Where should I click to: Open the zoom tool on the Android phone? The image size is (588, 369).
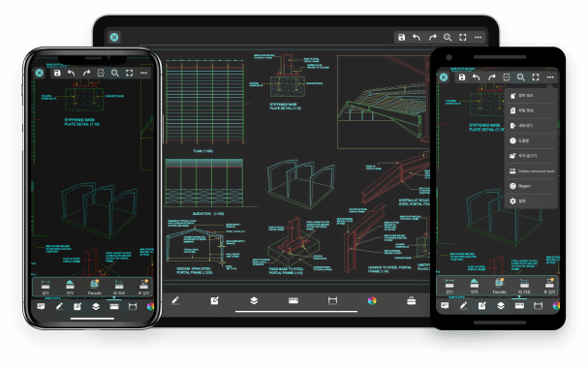pyautogui.click(x=520, y=77)
